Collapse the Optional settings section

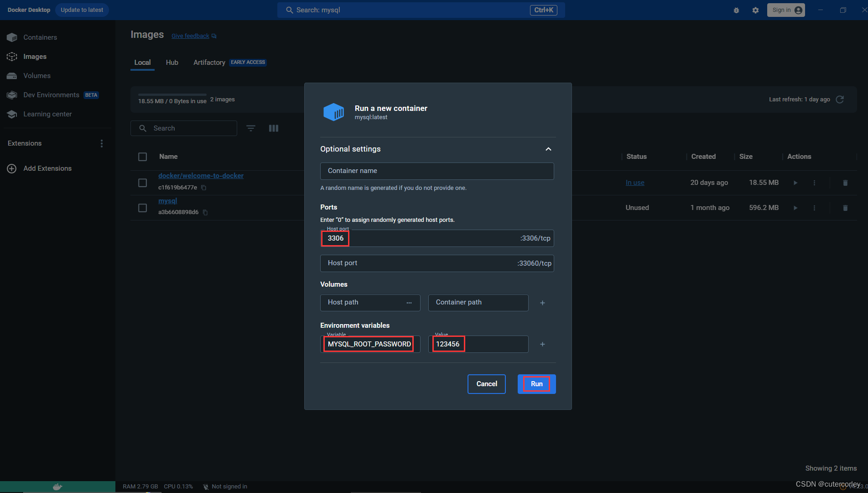pos(548,149)
